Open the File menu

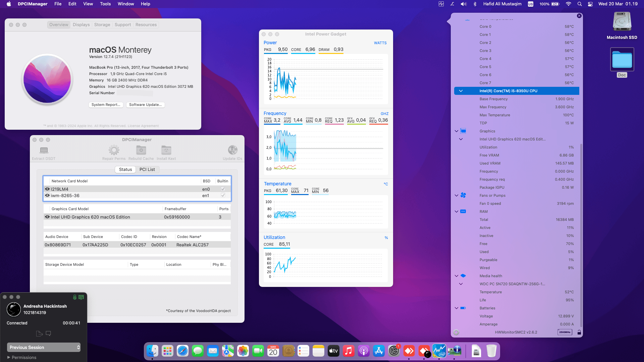coord(58,4)
